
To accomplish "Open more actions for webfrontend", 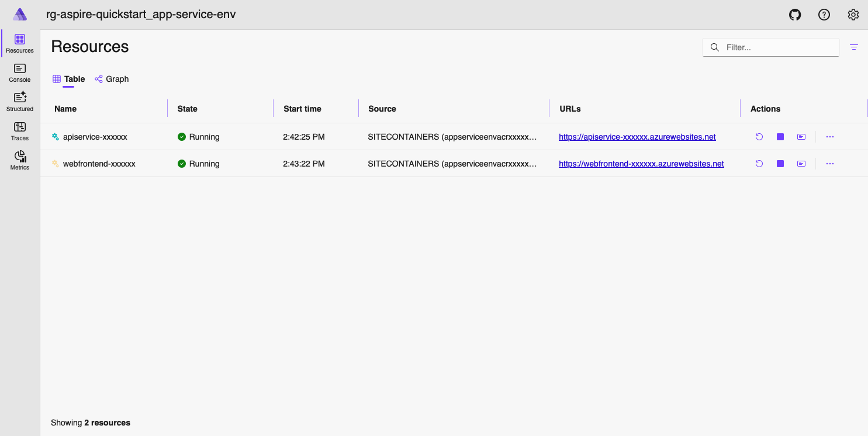I will point(830,163).
